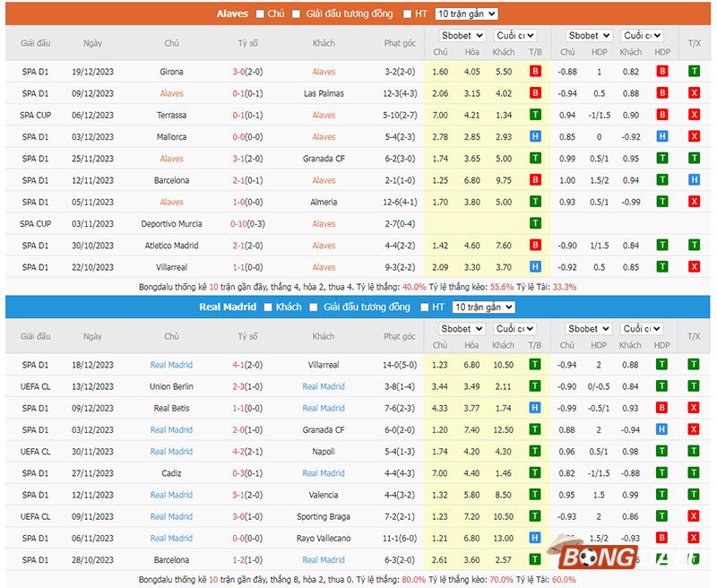Open the Rayo Vallecano team link
Screen dimensions: 717x588
tap(324, 538)
